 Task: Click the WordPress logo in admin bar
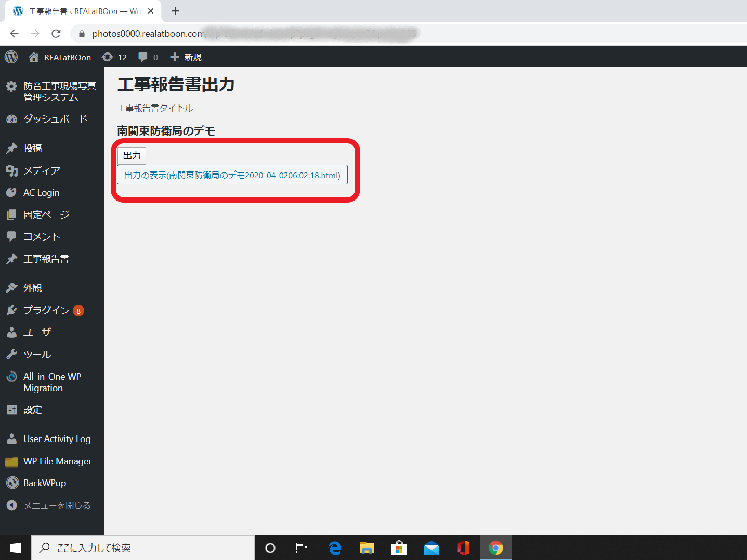11,57
